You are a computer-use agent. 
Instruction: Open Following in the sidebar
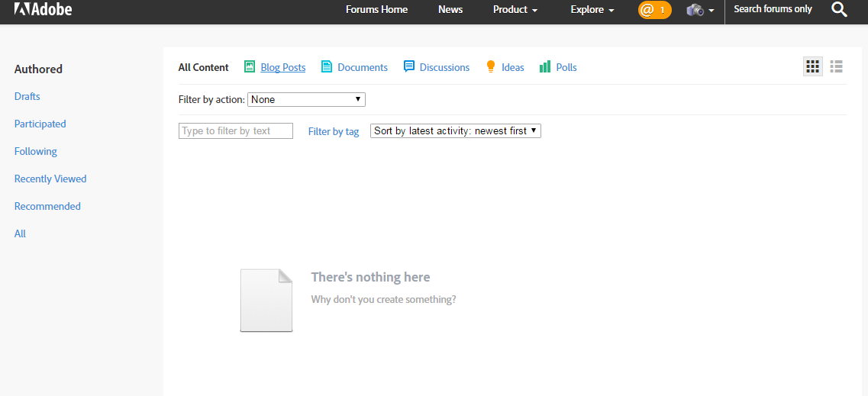point(35,151)
